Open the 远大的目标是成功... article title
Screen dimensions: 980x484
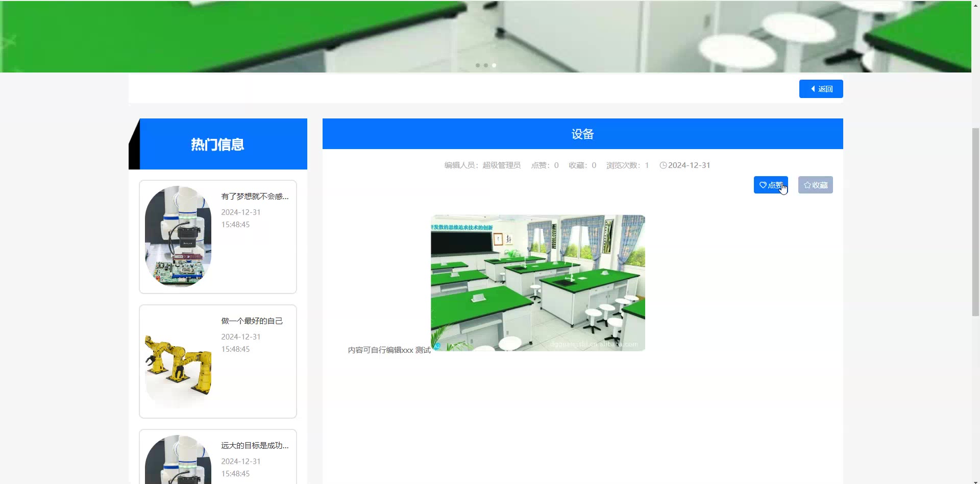[255, 446]
